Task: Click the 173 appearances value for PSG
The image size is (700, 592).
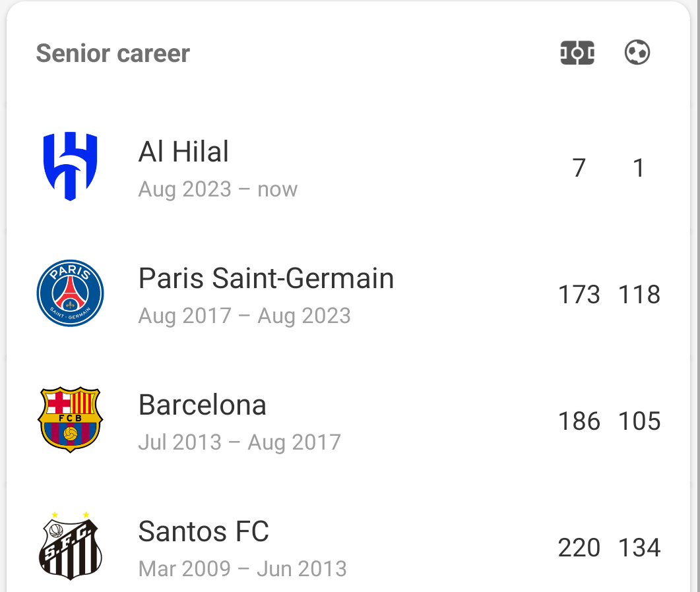Action: 579,295
